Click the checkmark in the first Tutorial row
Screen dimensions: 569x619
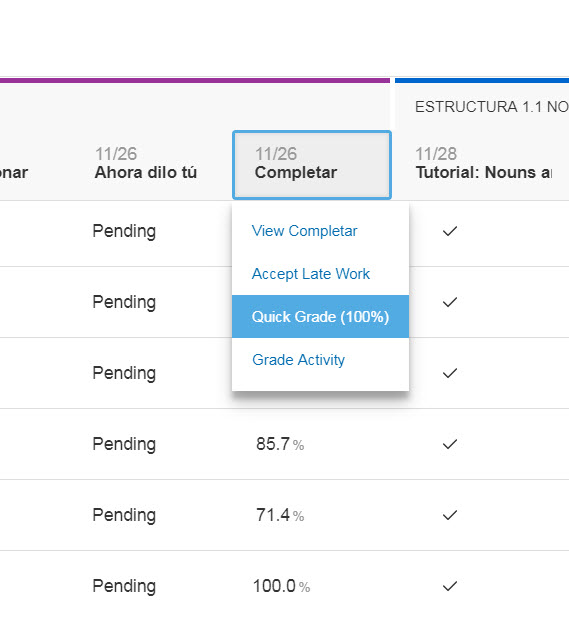point(450,231)
